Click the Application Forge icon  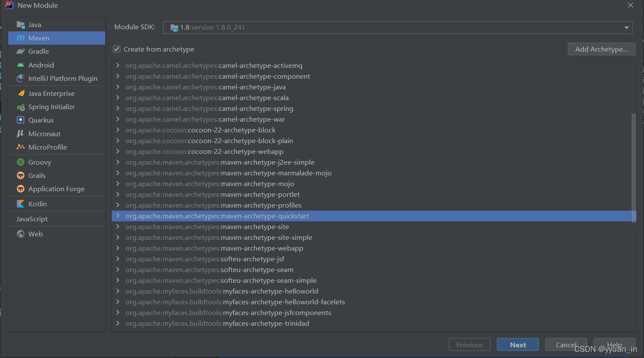21,189
